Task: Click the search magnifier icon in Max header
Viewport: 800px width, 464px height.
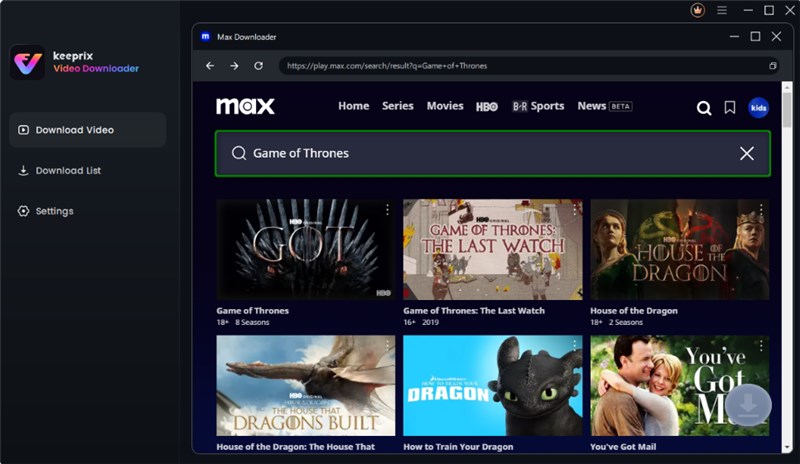Action: 704,108
